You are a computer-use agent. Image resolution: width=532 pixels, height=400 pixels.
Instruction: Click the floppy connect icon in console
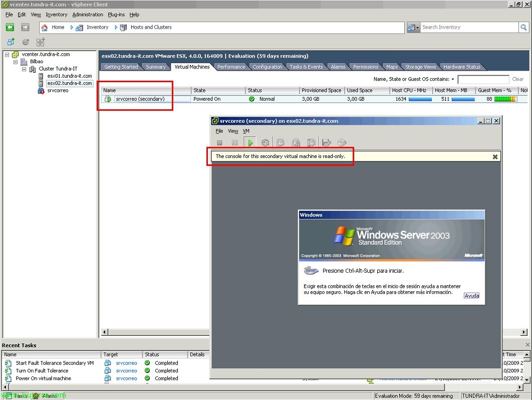[x=327, y=143]
